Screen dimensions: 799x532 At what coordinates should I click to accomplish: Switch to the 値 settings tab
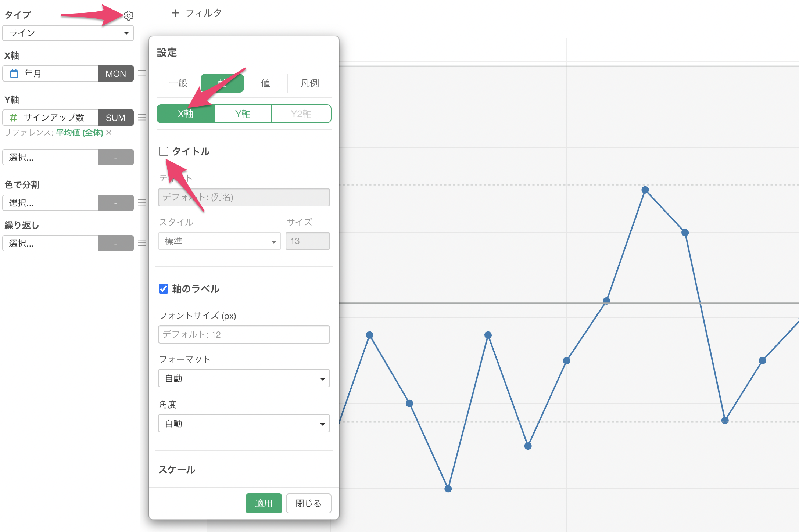[x=265, y=83]
